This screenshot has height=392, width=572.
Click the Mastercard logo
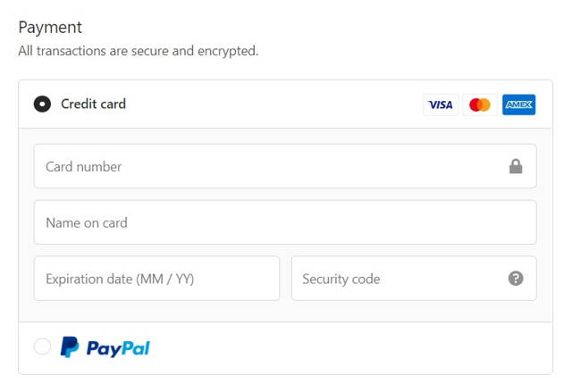point(480,105)
